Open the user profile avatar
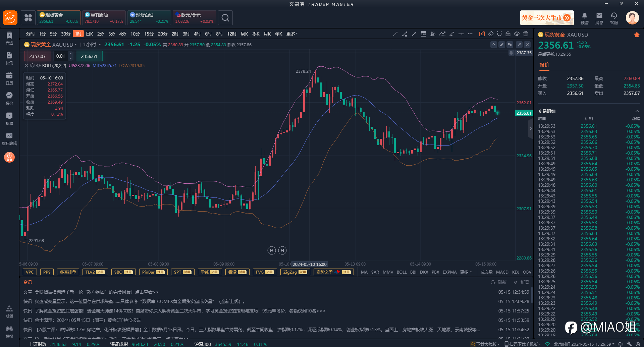The image size is (644, 347). tap(632, 18)
